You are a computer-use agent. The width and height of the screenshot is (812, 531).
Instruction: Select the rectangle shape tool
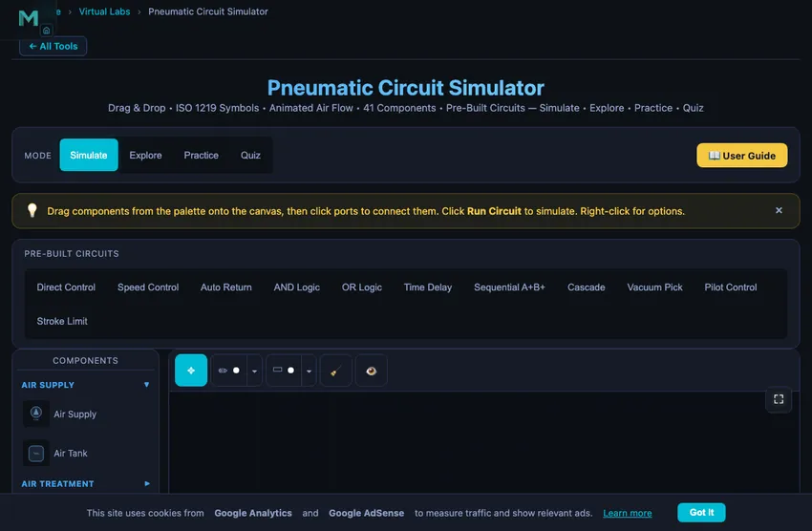[278, 370]
